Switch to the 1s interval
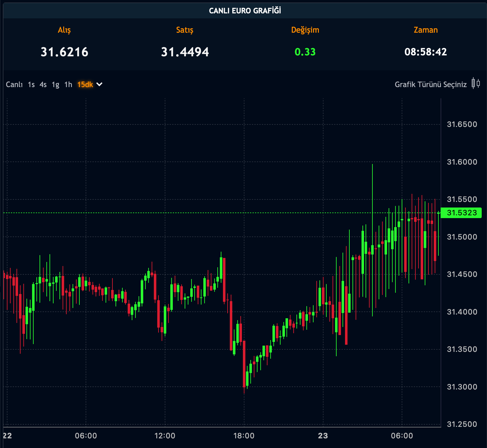 tap(31, 85)
